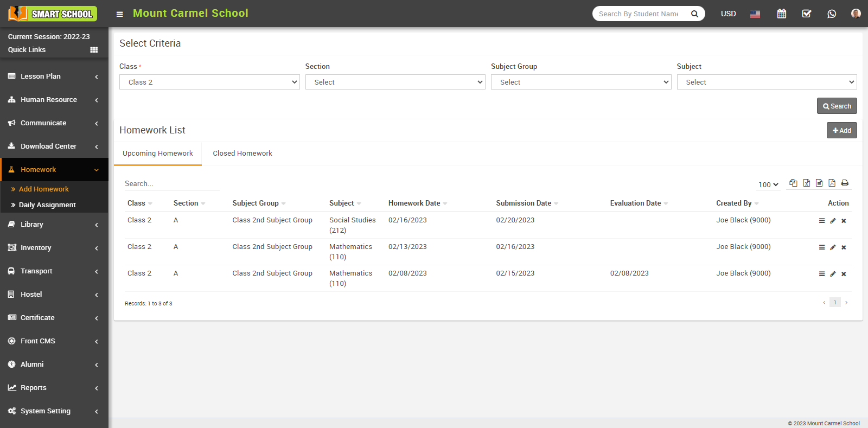Edit the Social Studies homework pencil icon
868x428 pixels.
tap(833, 221)
